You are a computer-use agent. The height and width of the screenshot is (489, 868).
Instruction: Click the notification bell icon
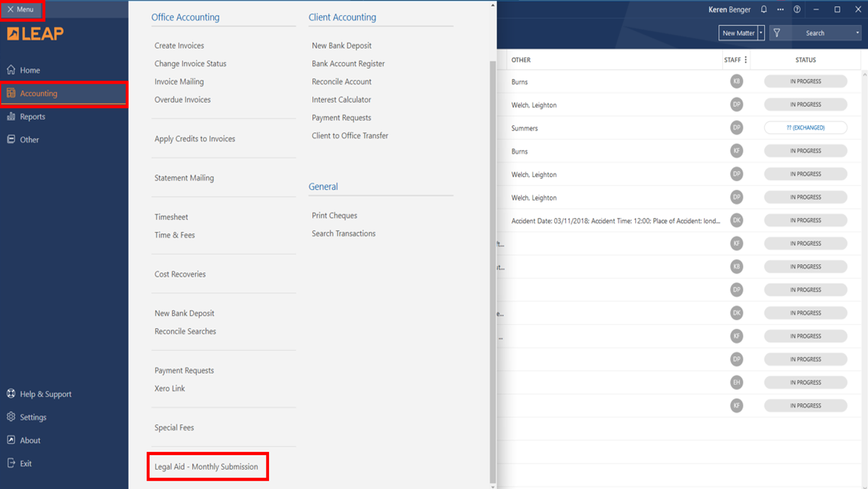click(x=764, y=9)
